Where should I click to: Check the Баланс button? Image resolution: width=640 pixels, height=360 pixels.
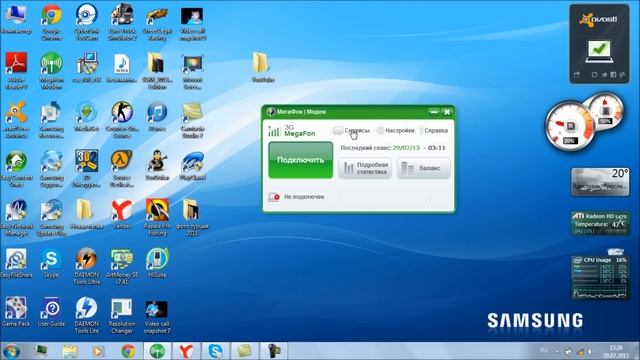click(x=424, y=168)
